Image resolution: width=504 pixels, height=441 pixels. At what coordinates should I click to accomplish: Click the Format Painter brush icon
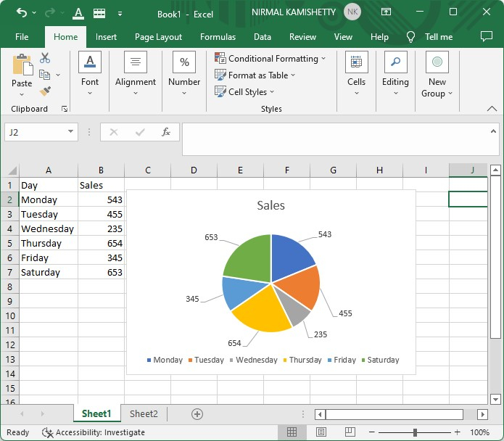(x=45, y=91)
